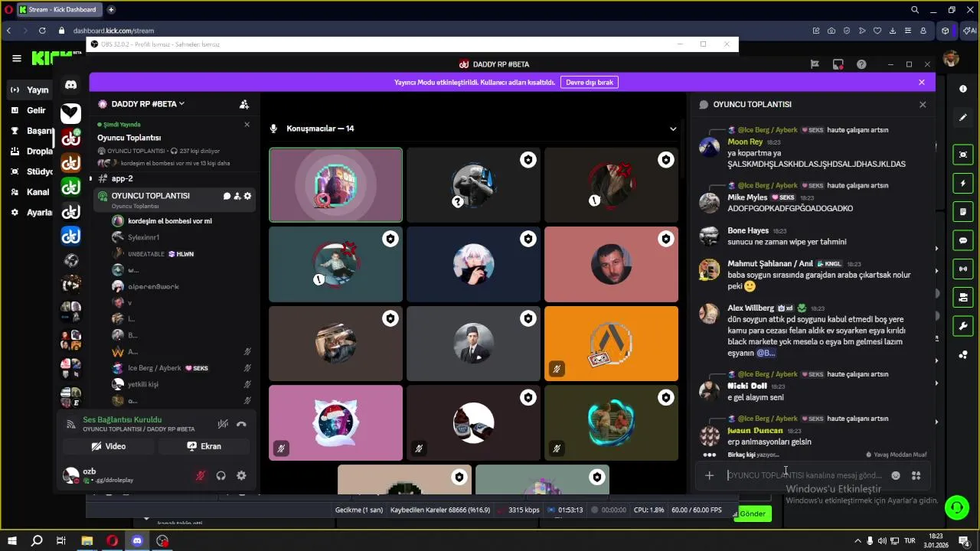The image size is (980, 551).
Task: Select the orange speaker tile with A logo
Action: click(x=611, y=344)
